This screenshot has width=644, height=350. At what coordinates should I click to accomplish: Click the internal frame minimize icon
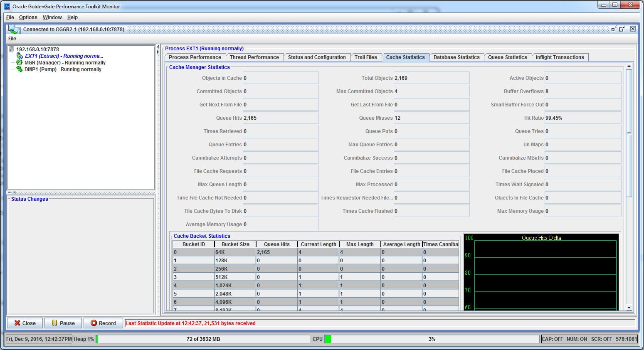point(614,29)
